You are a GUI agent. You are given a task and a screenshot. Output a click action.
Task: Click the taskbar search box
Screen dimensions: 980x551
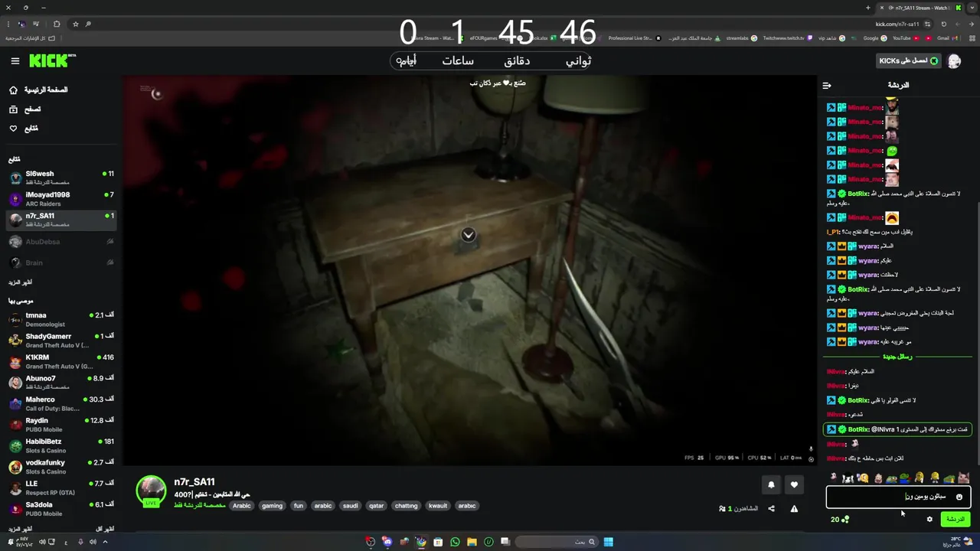pyautogui.click(x=556, y=542)
